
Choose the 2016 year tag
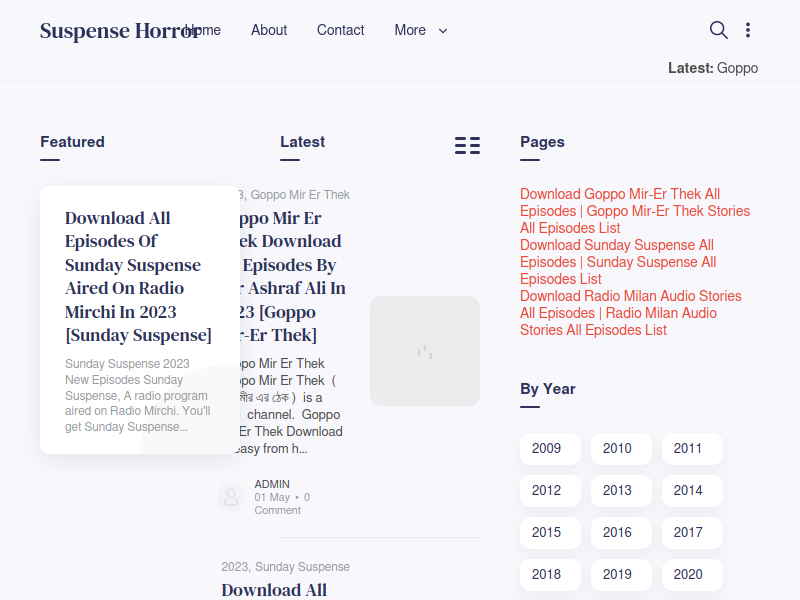[x=618, y=533]
